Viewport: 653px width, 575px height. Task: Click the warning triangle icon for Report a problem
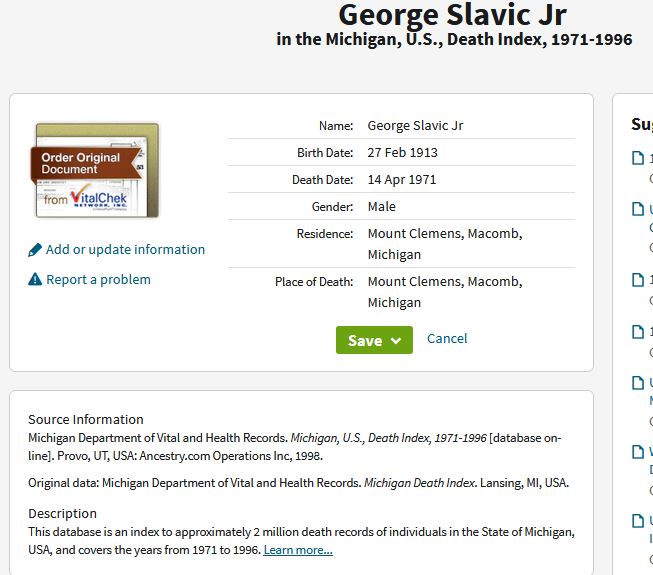pyautogui.click(x=35, y=279)
